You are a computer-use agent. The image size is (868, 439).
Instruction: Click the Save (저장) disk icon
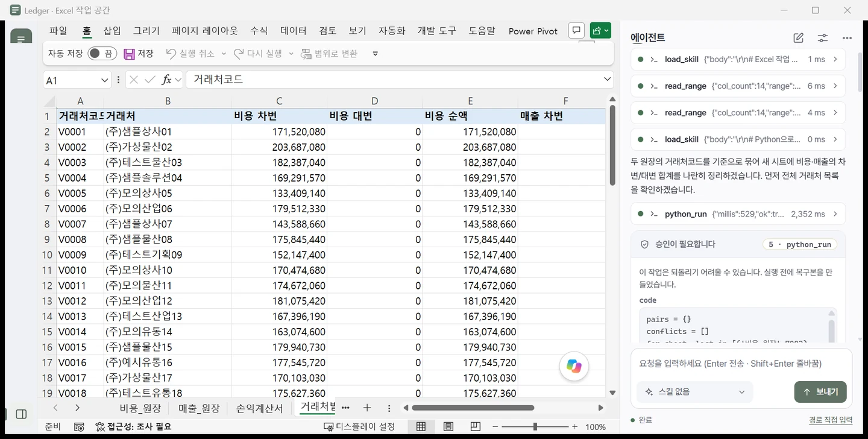(129, 54)
